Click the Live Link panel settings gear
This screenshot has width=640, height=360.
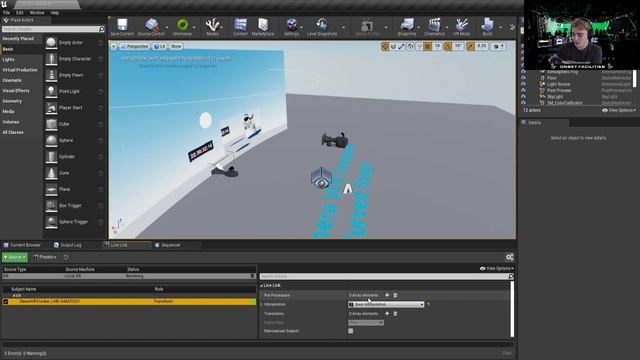pos(509,257)
